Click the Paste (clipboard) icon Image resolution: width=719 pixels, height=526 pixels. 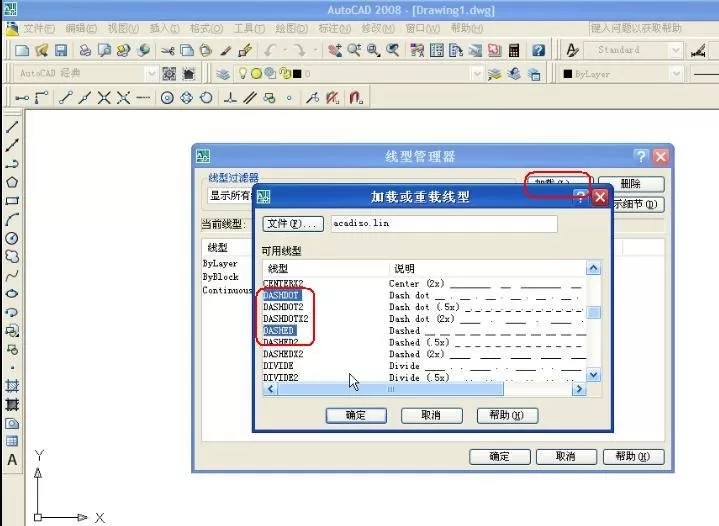tap(206, 50)
